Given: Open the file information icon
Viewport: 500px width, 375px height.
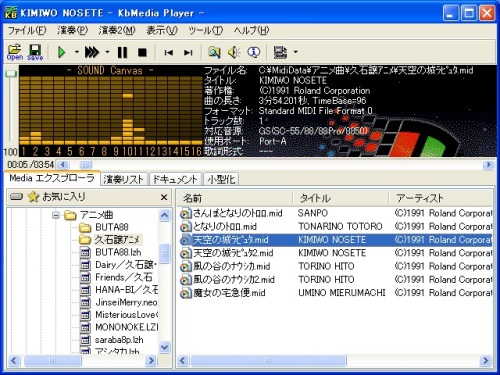Looking at the screenshot, I should pyautogui.click(x=254, y=52).
